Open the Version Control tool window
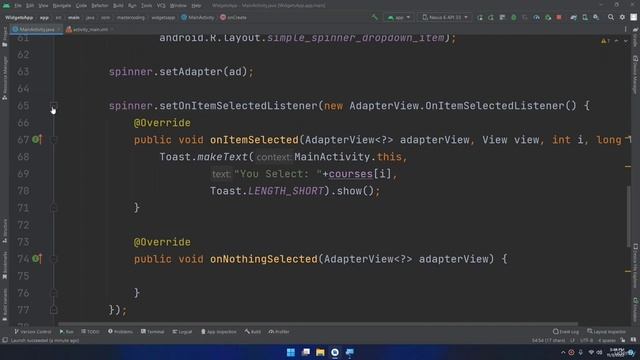Screen dimensions: 640x360 (x=33, y=332)
